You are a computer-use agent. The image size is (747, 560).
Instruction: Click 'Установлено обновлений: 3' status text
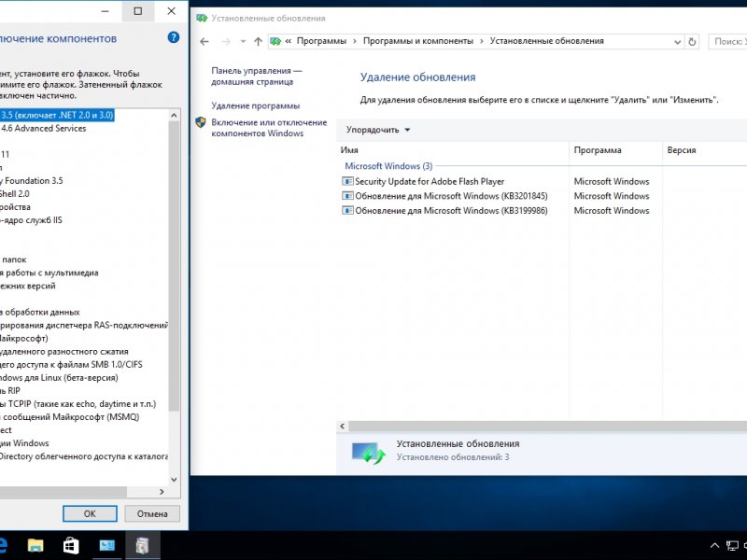(x=453, y=457)
